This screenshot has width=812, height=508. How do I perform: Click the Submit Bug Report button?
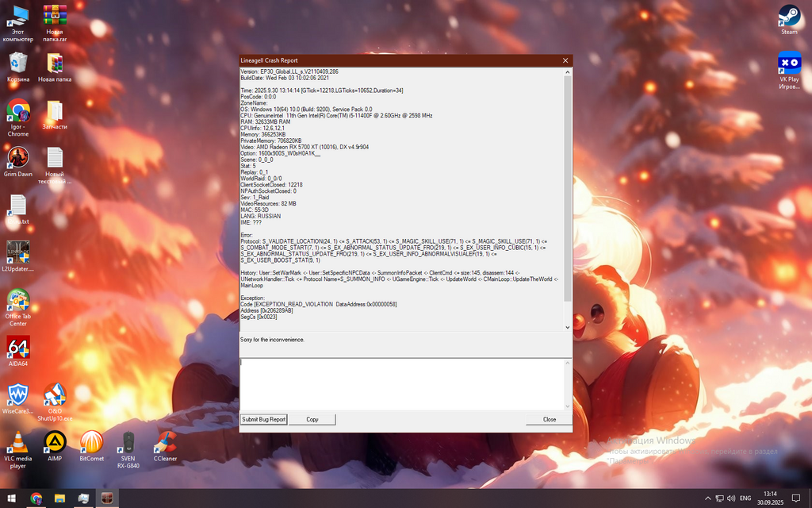coord(263,419)
